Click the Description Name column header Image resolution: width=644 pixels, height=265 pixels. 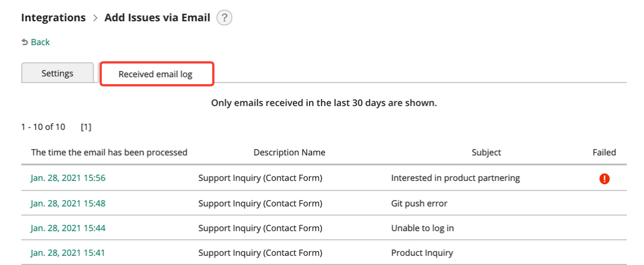[x=289, y=152]
